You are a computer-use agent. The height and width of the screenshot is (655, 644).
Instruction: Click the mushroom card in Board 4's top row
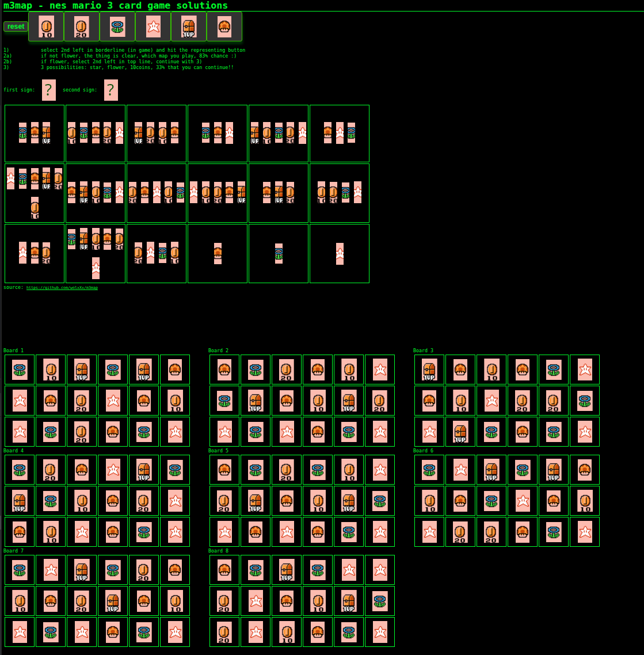pos(82,470)
